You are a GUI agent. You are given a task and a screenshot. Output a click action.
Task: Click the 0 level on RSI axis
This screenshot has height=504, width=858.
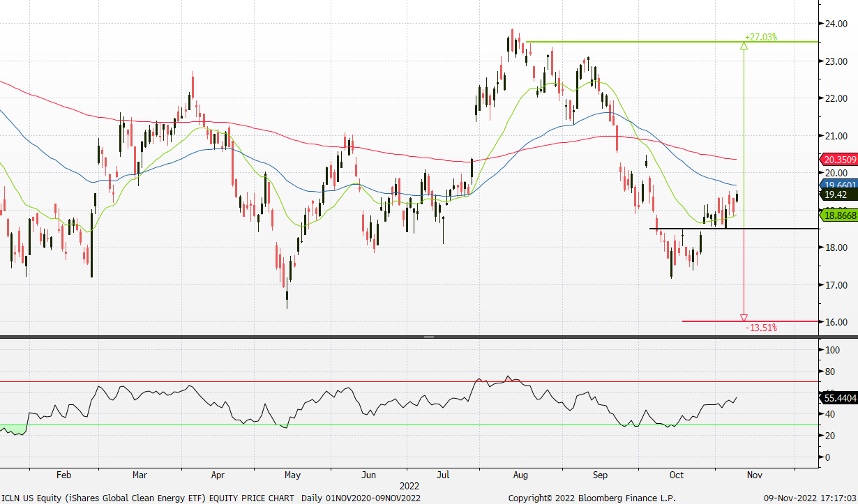pos(827,457)
